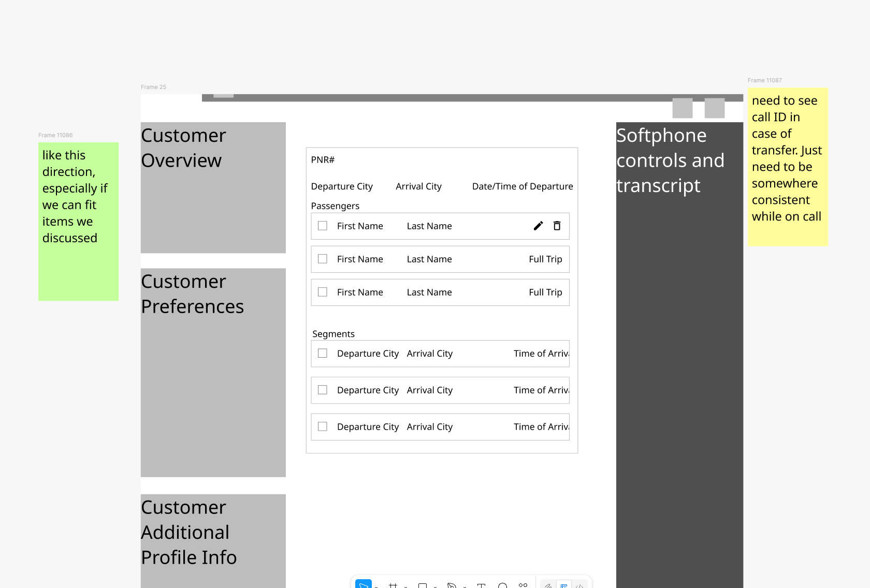Viewport: 870px width, 588px height.
Task: Select the Rectangle shape tool
Action: point(423,585)
